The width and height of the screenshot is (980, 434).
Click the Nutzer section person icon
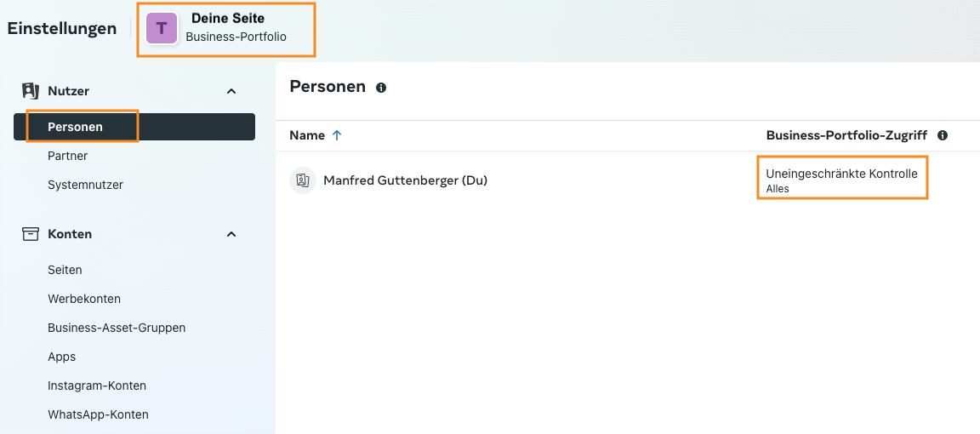click(31, 91)
